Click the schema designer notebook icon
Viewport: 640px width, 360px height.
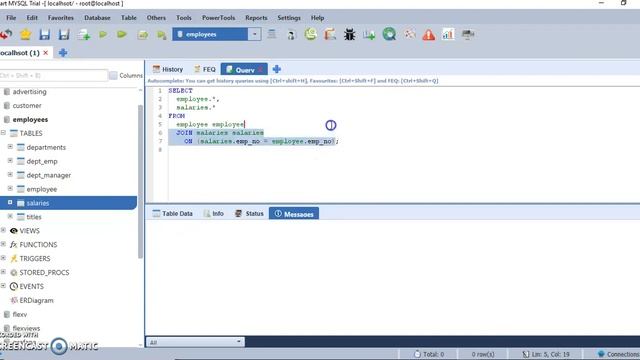pos(330,35)
